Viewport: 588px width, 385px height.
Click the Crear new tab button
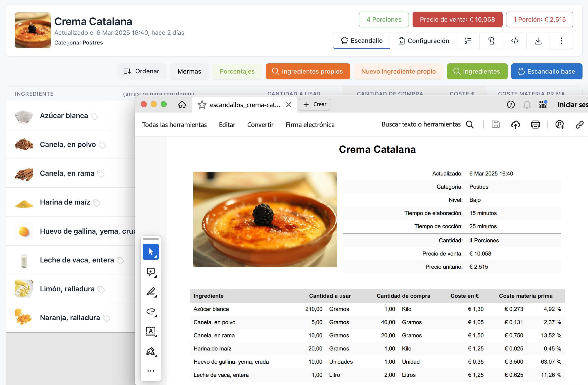(315, 105)
